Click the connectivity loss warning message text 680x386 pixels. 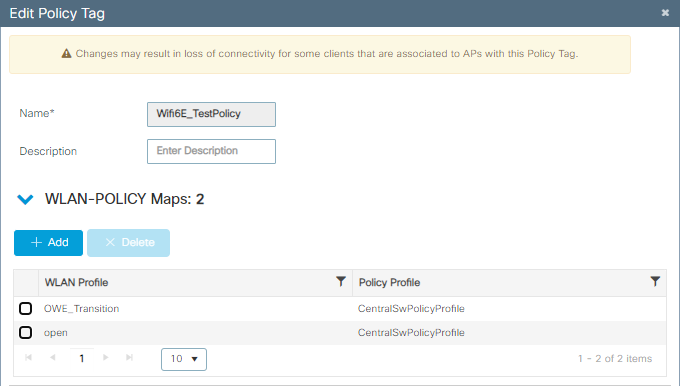click(x=327, y=54)
